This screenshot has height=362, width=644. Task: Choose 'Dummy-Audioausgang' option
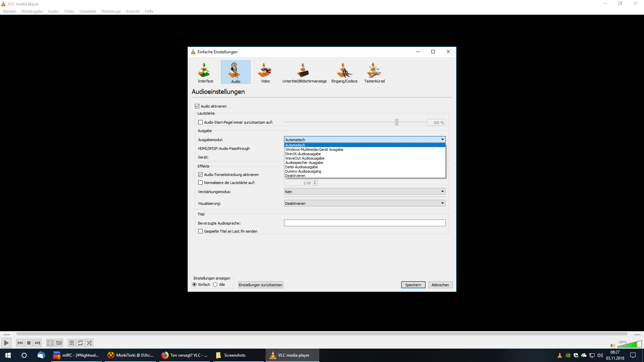click(365, 171)
